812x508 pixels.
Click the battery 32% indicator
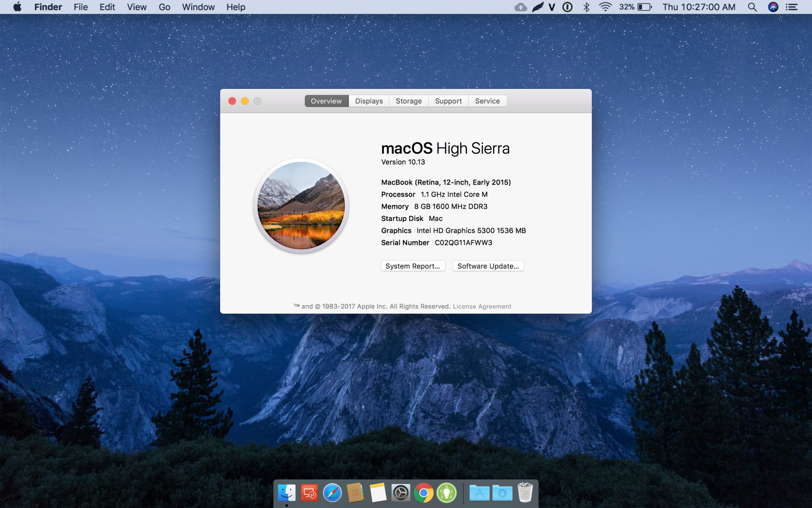[x=636, y=7]
